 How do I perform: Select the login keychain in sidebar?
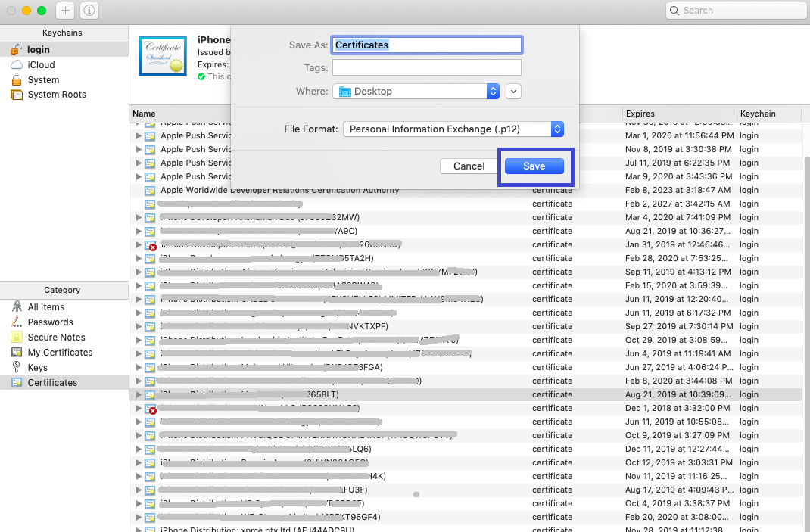tap(64, 50)
